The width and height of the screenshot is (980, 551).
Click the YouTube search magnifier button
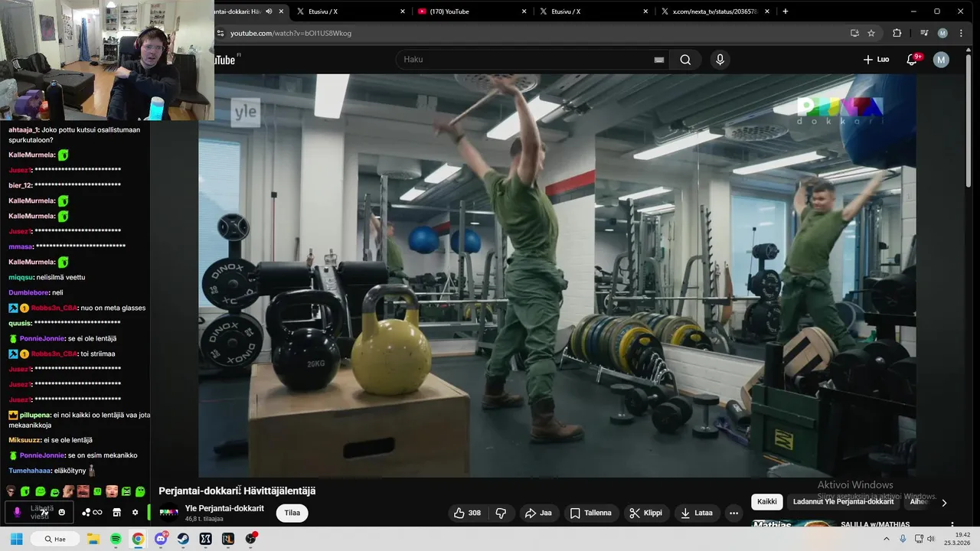tap(685, 60)
